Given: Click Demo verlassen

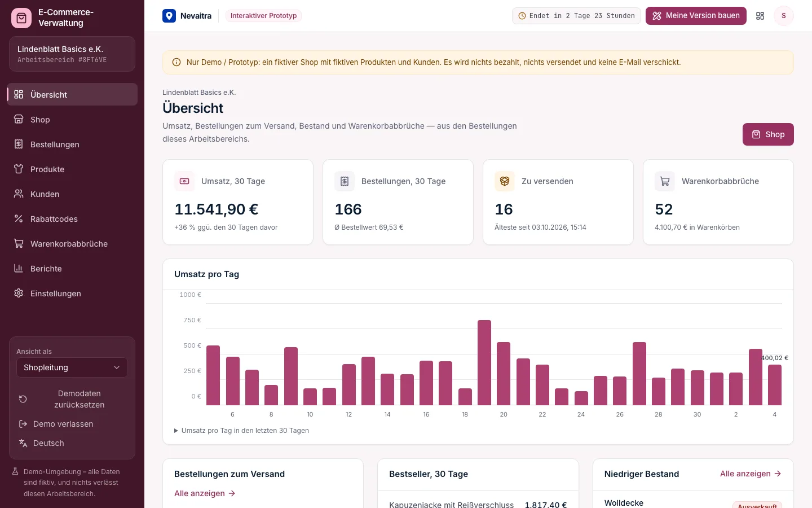Looking at the screenshot, I should 72,424.
